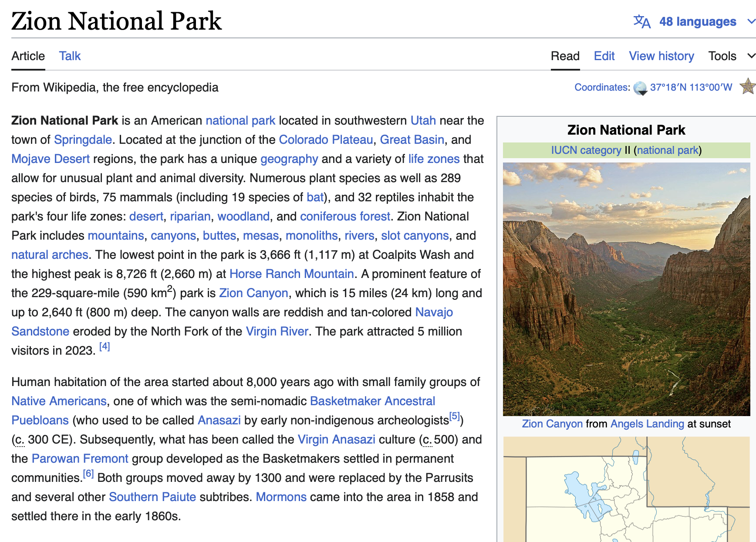Open the Navajo Sandstone link
Image resolution: width=756 pixels, height=542 pixels.
[x=434, y=312]
